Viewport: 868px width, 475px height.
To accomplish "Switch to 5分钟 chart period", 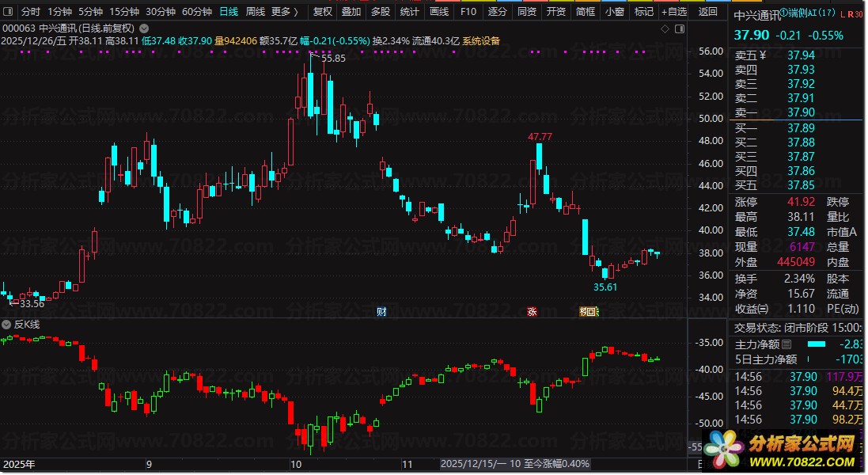I will tap(90, 12).
